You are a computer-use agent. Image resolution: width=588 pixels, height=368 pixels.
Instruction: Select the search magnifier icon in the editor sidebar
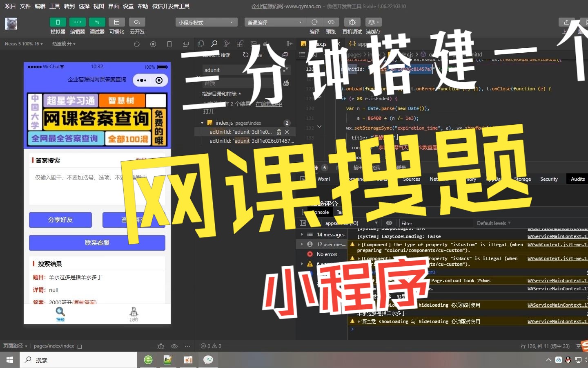point(214,44)
